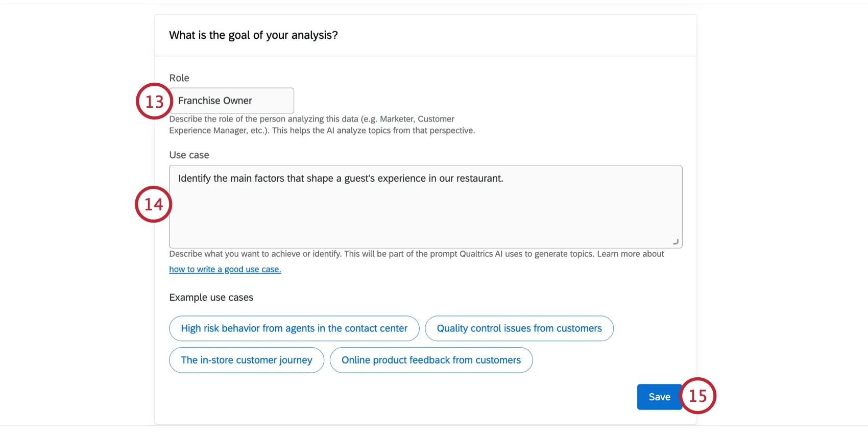Click the Role label above the field
The width and height of the screenshot is (868, 434).
pyautogui.click(x=179, y=78)
